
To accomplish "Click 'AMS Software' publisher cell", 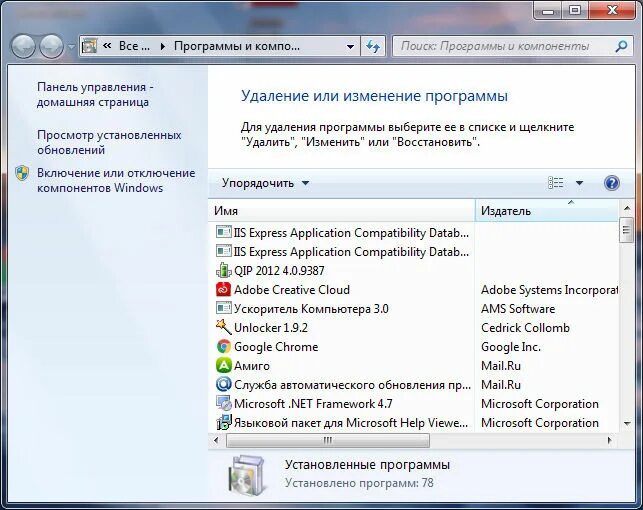I will [x=518, y=309].
